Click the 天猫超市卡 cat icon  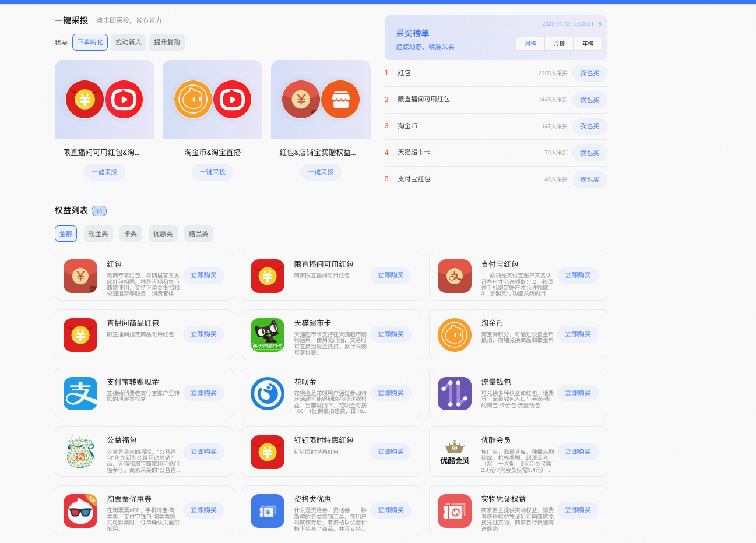pos(268,335)
